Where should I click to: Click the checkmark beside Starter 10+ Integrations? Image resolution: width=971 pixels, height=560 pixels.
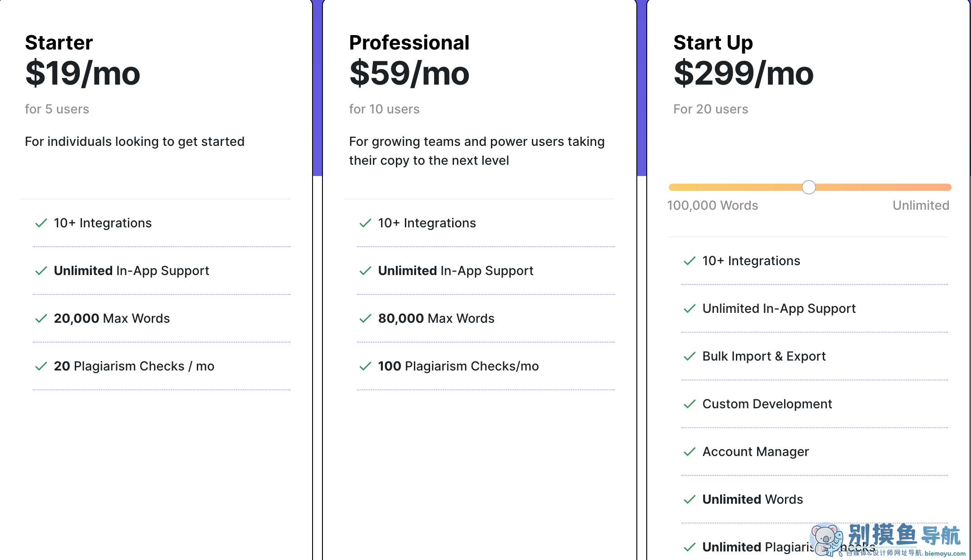click(x=41, y=223)
